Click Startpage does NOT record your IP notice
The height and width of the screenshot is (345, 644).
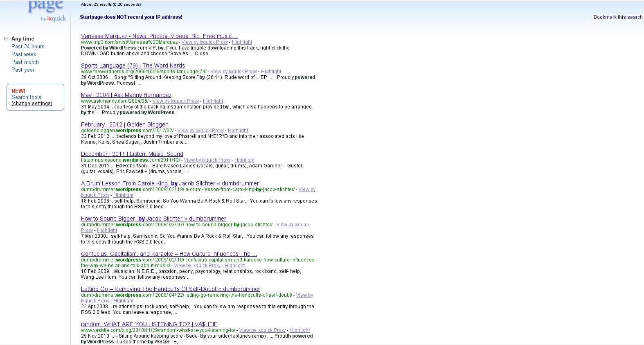coord(131,17)
